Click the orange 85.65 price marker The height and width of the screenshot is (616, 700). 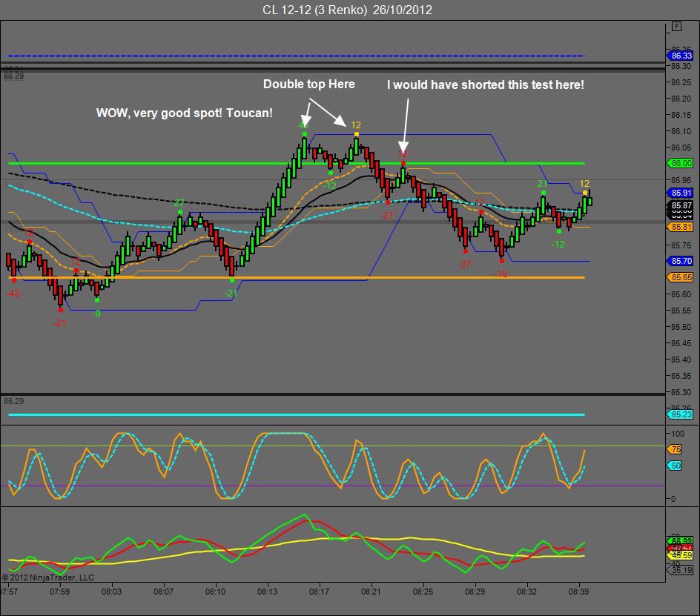(x=680, y=277)
